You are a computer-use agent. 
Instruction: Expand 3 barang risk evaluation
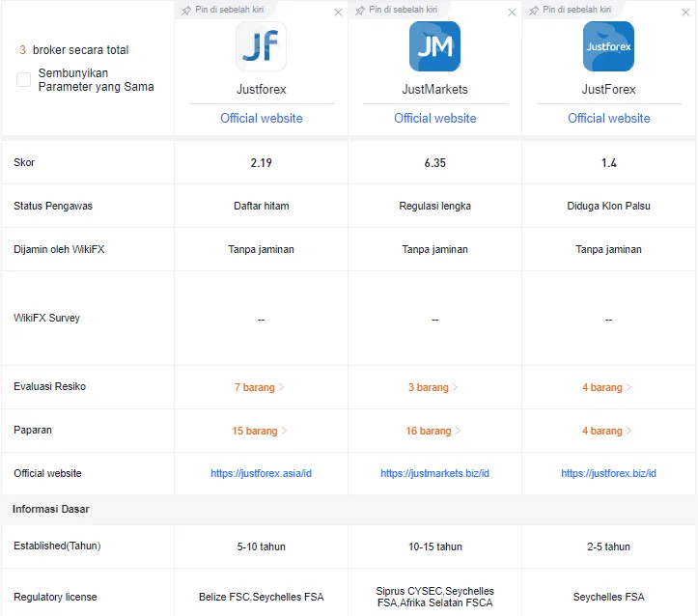[433, 387]
